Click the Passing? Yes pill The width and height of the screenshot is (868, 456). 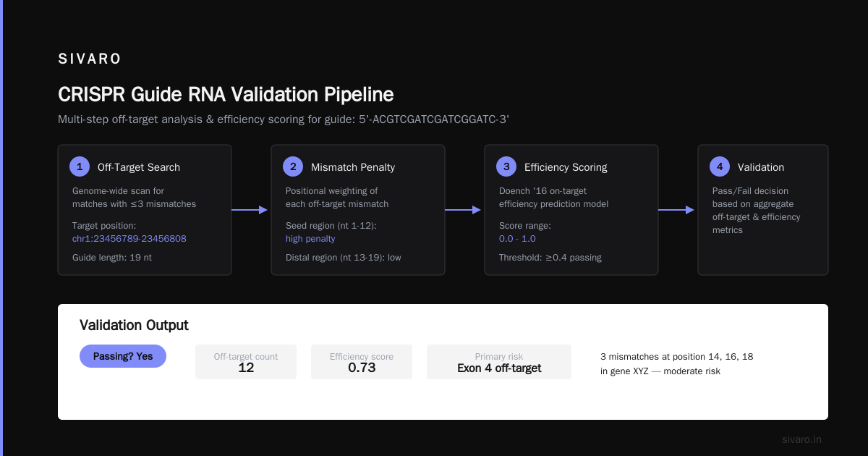click(x=123, y=356)
